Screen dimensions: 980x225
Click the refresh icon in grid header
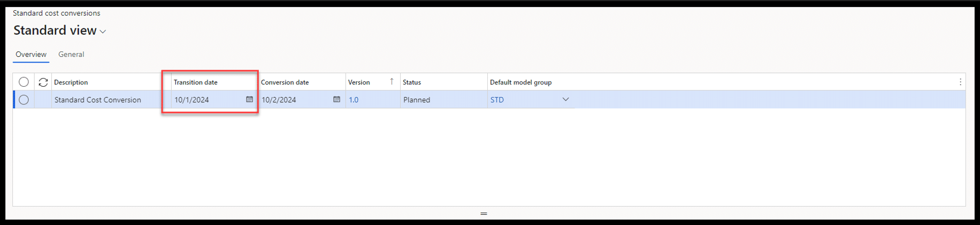[x=43, y=82]
